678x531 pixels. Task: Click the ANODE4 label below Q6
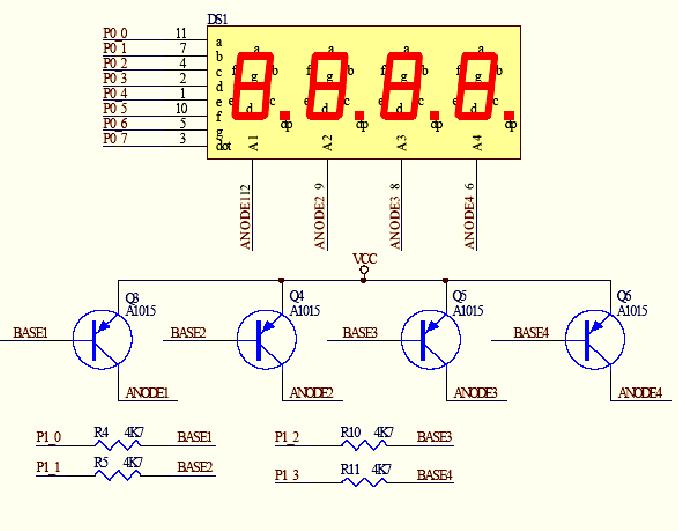[640, 393]
